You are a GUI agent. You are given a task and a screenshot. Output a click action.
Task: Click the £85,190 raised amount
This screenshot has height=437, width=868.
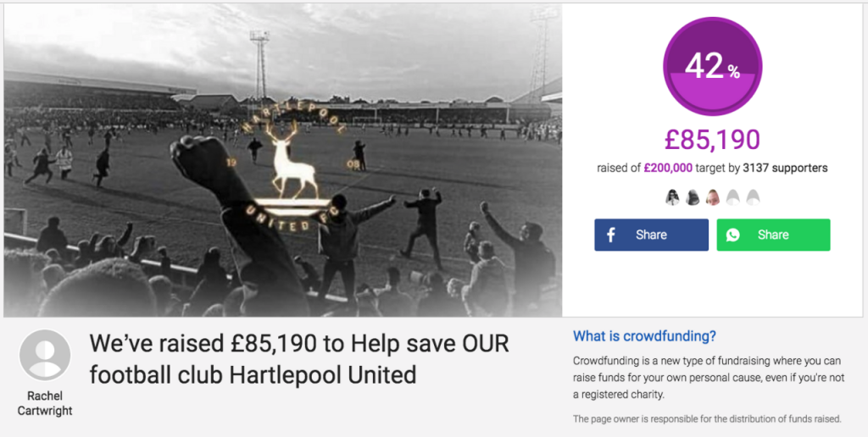(712, 141)
